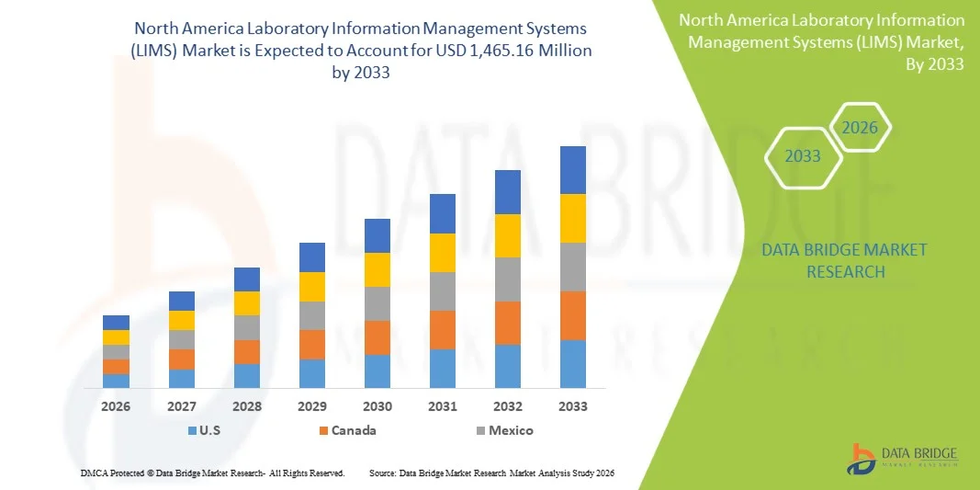The image size is (980, 490).
Task: Select the 2030 x-axis year label
Action: [377, 405]
